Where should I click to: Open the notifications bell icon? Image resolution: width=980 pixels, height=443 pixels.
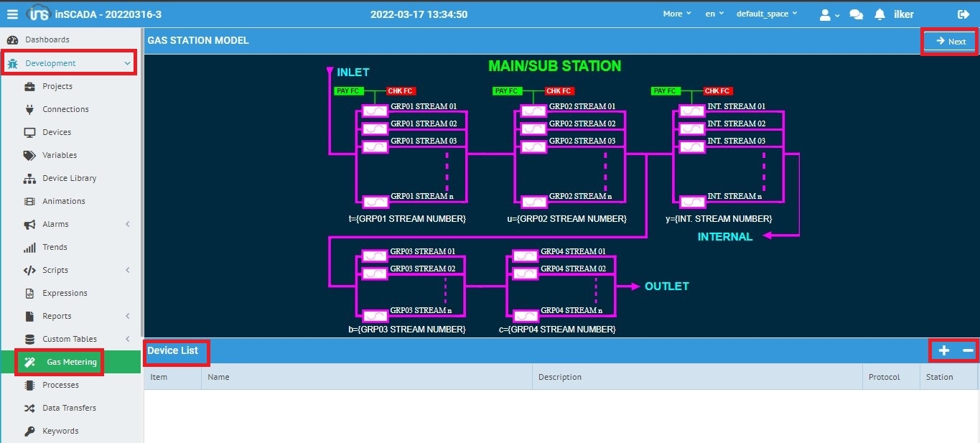(x=879, y=14)
